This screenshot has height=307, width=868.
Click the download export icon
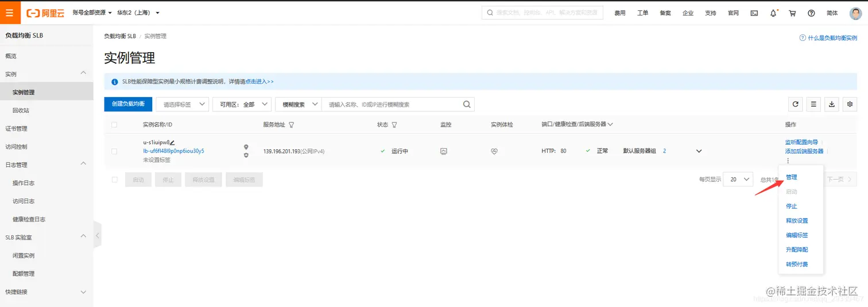831,104
